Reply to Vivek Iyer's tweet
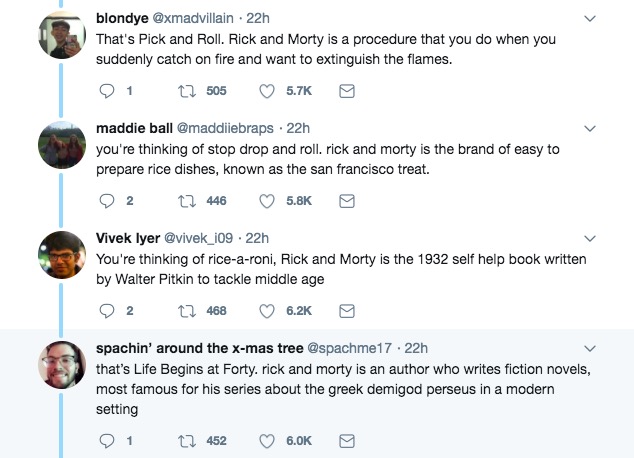Image resolution: width=634 pixels, height=458 pixels. point(110,311)
